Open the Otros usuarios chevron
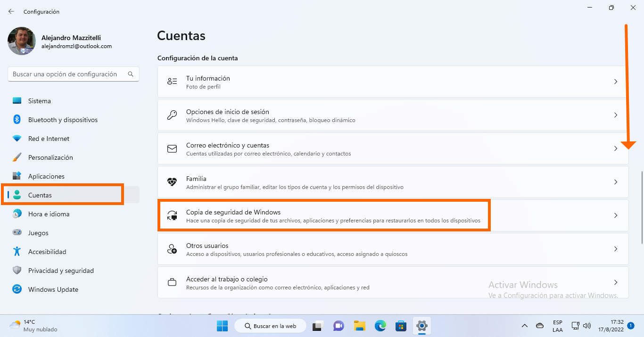 616,249
